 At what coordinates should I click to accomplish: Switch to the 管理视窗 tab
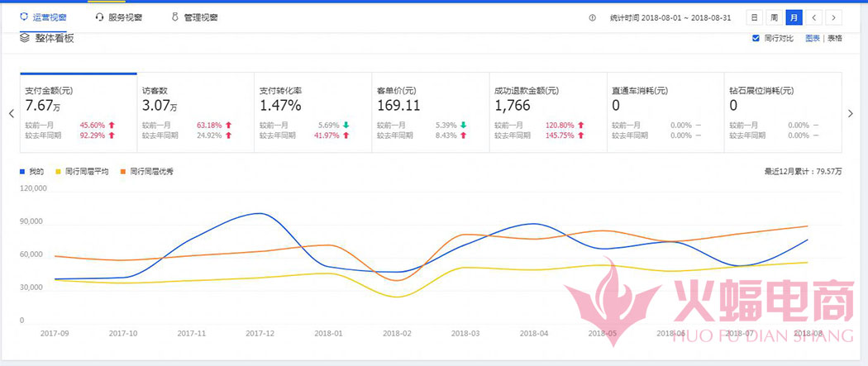[201, 17]
